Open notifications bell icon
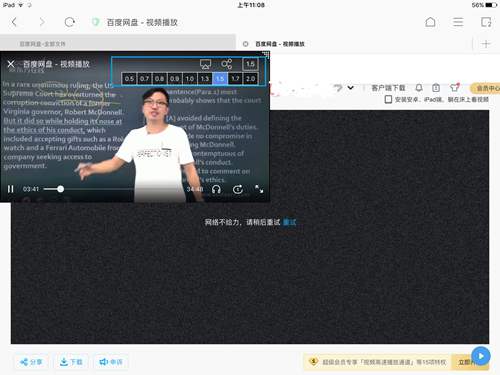 [419, 88]
